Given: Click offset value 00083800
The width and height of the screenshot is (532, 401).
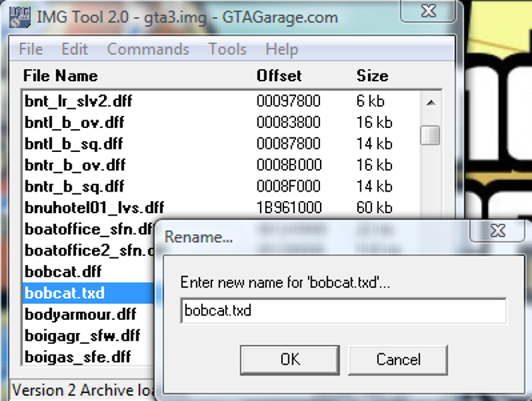Looking at the screenshot, I should click(x=288, y=123).
